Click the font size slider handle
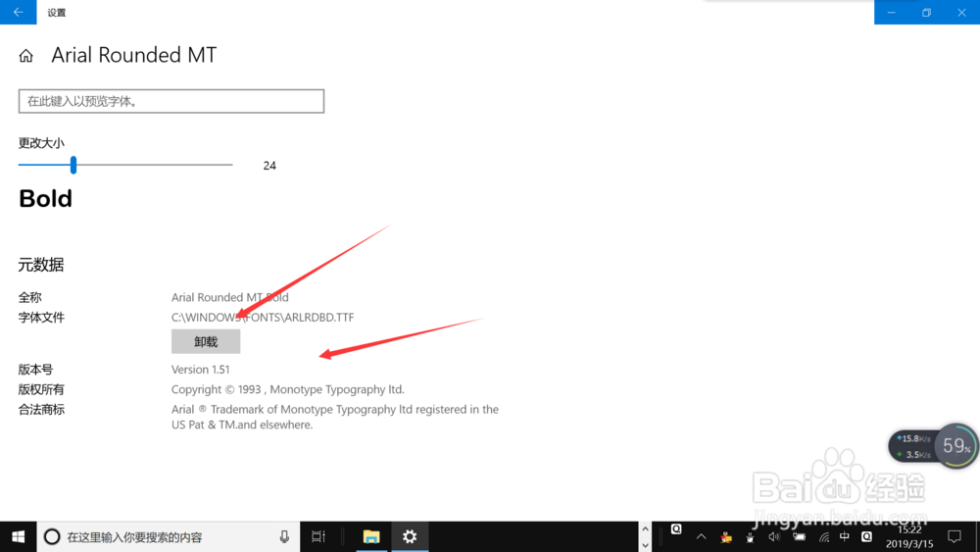 (73, 165)
